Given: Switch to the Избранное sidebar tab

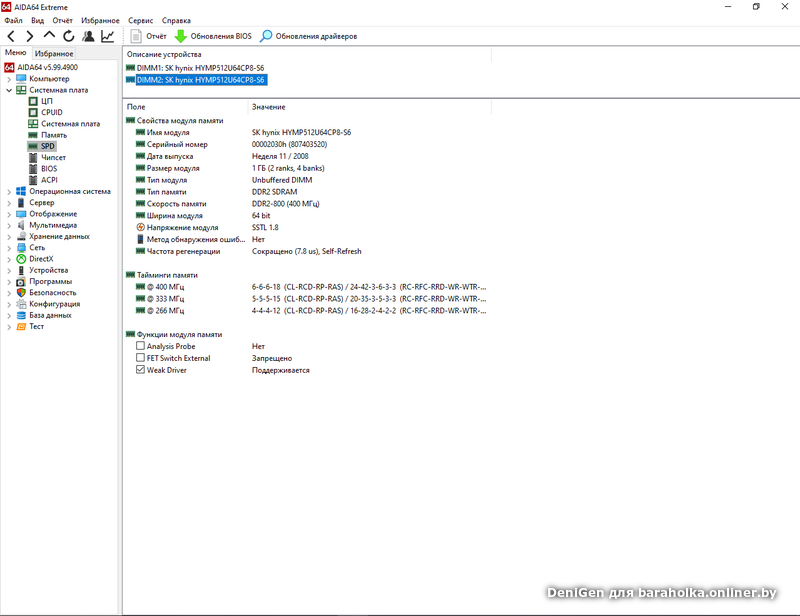Looking at the screenshot, I should (54, 54).
